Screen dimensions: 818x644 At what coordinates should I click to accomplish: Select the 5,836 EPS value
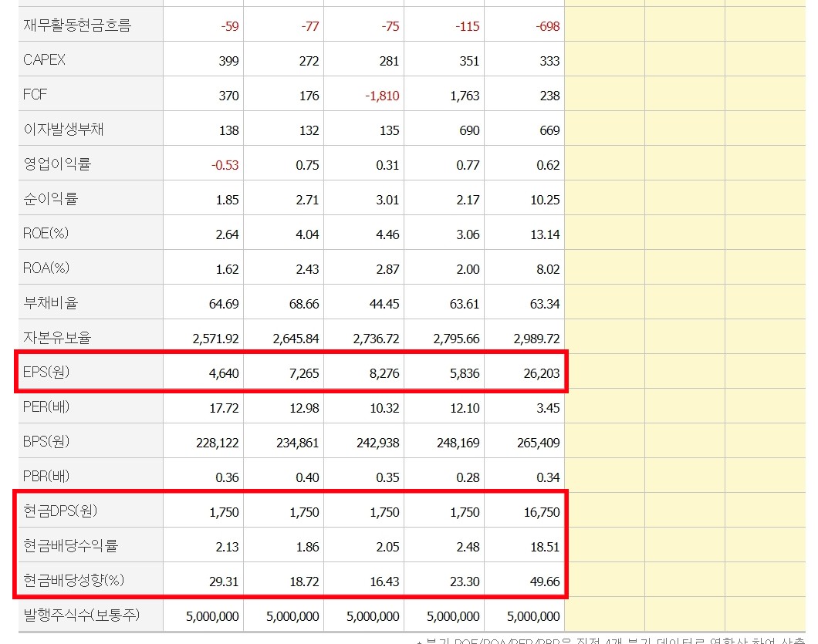coord(465,373)
